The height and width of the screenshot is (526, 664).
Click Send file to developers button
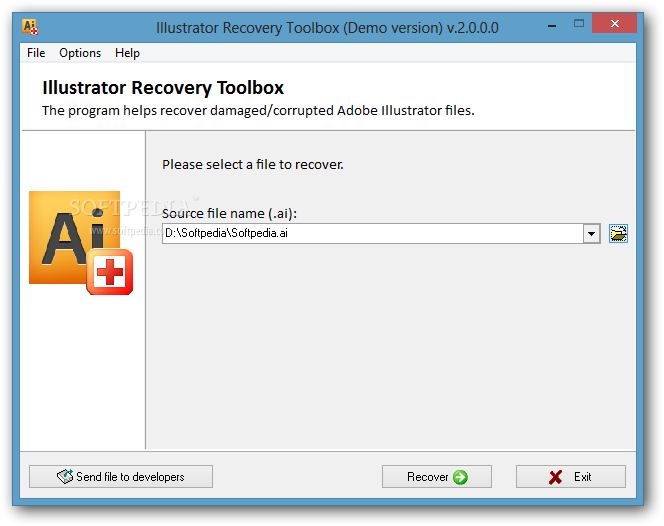click(121, 477)
